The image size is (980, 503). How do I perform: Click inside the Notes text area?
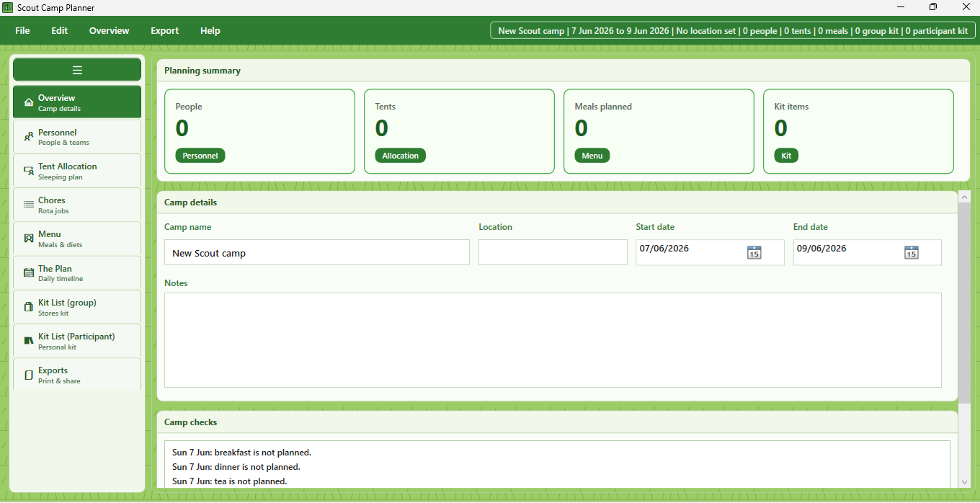(x=553, y=340)
